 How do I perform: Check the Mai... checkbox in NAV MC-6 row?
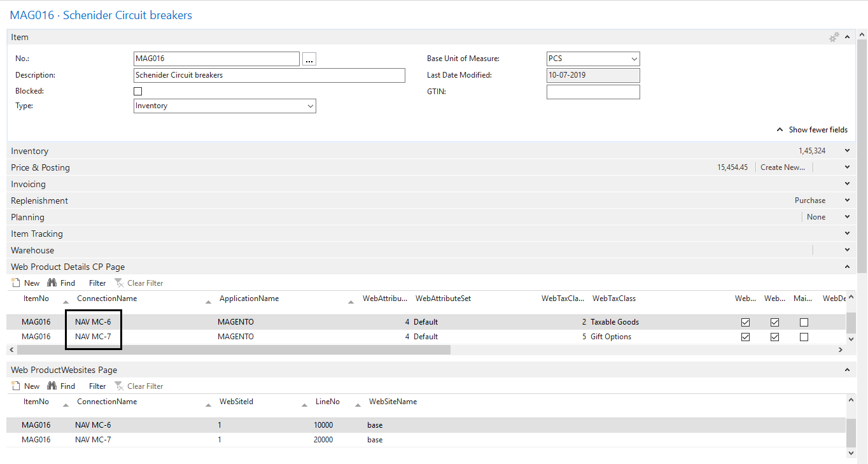tap(804, 322)
